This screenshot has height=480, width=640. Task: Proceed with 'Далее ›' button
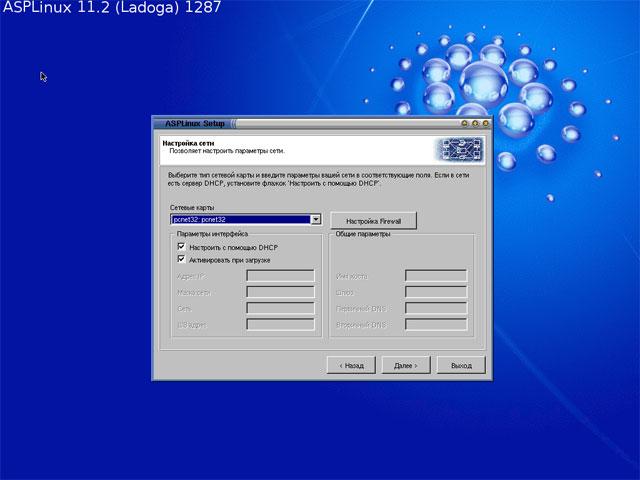[406, 365]
